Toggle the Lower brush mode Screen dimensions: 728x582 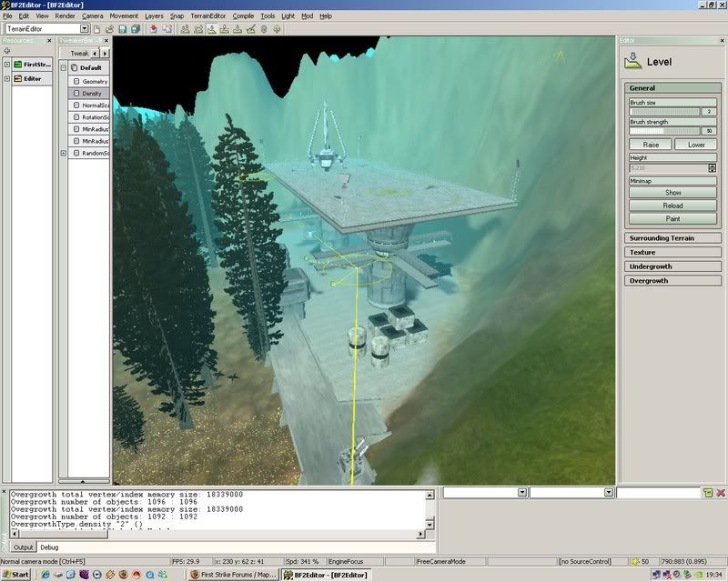696,145
